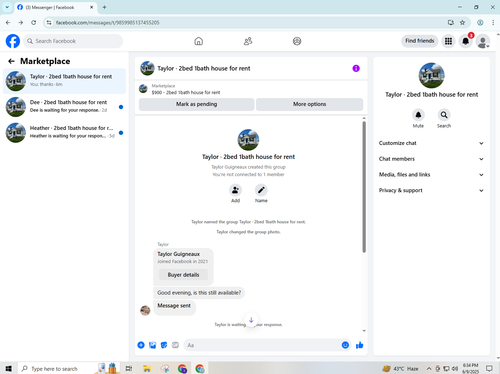The width and height of the screenshot is (500, 374).
Task: Open the Groups icon in top navigation
Action: pyautogui.click(x=297, y=41)
